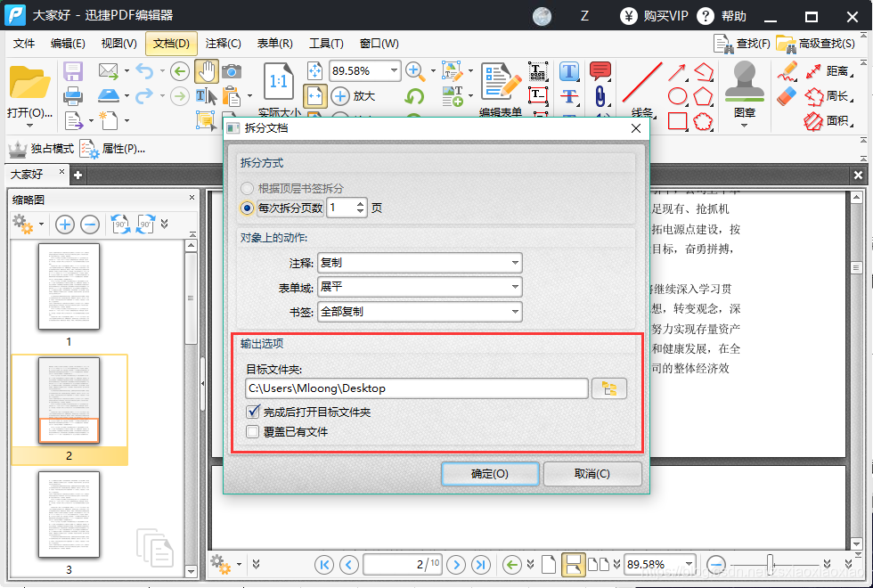
Task: Open 属性(P) properties
Action: (112, 149)
